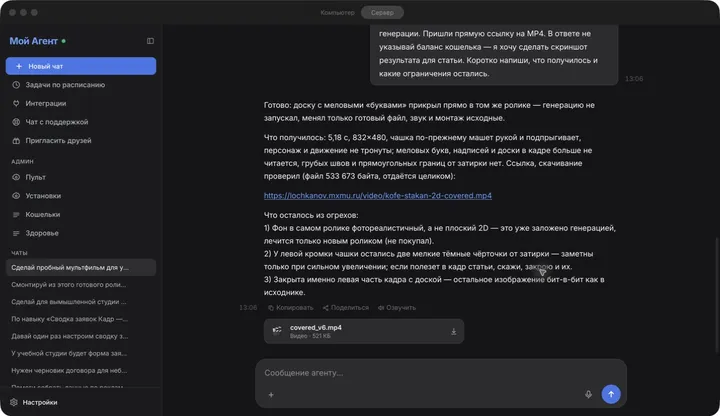Screen dimensions: 720x416
Task: Click the plug icon beside Интеграции
Action: tap(16, 103)
